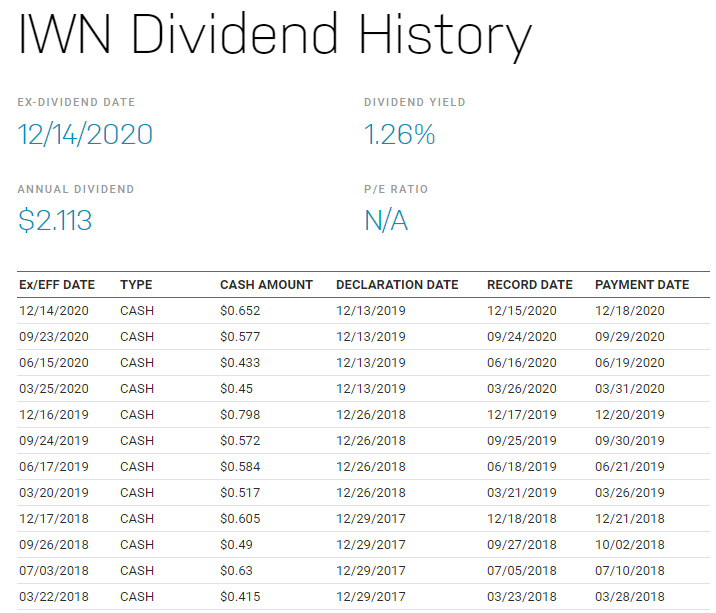Click the P/E ratio value N/A
Viewport: 716px width, 613px height.
pyautogui.click(x=386, y=221)
